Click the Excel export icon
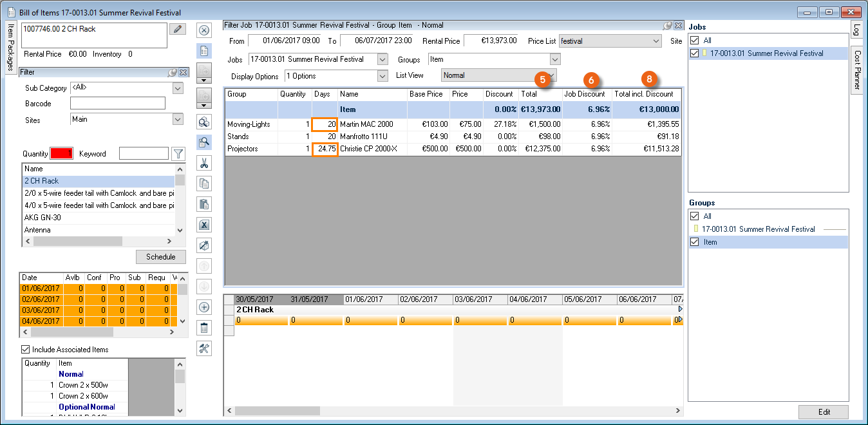Viewport: 868px width, 425px height. [x=204, y=225]
